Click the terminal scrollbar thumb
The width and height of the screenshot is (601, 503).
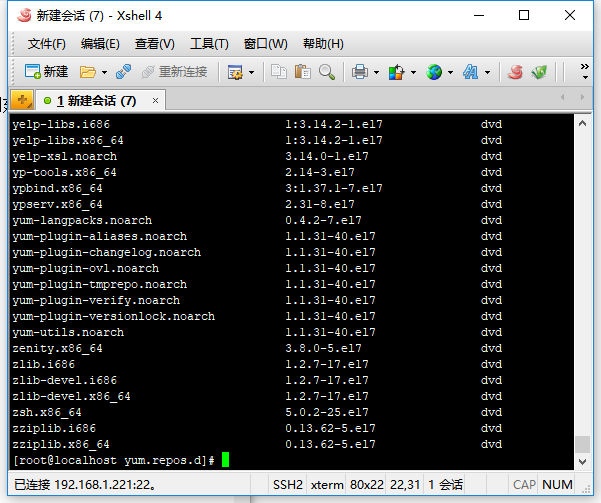coord(583,445)
